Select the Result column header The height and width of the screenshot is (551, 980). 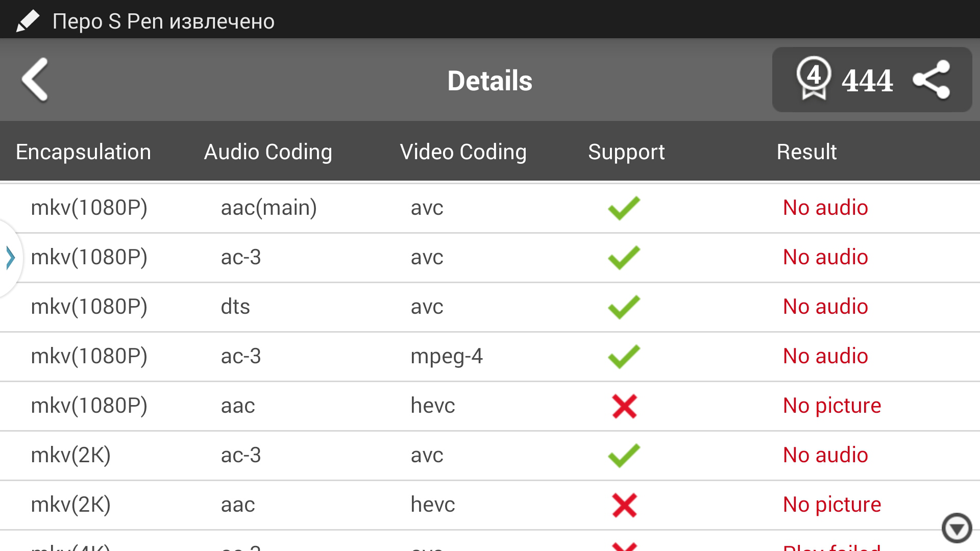(x=806, y=152)
